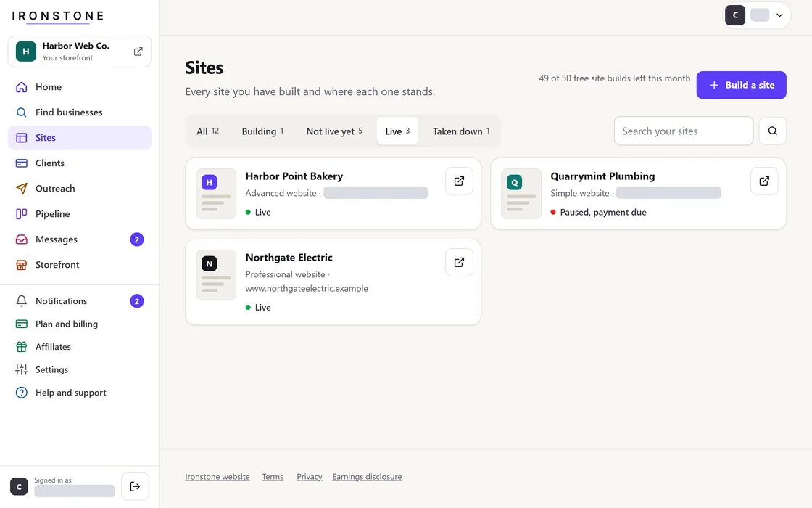Click the Messages inbox icon
This screenshot has width=812, height=508.
point(21,239)
